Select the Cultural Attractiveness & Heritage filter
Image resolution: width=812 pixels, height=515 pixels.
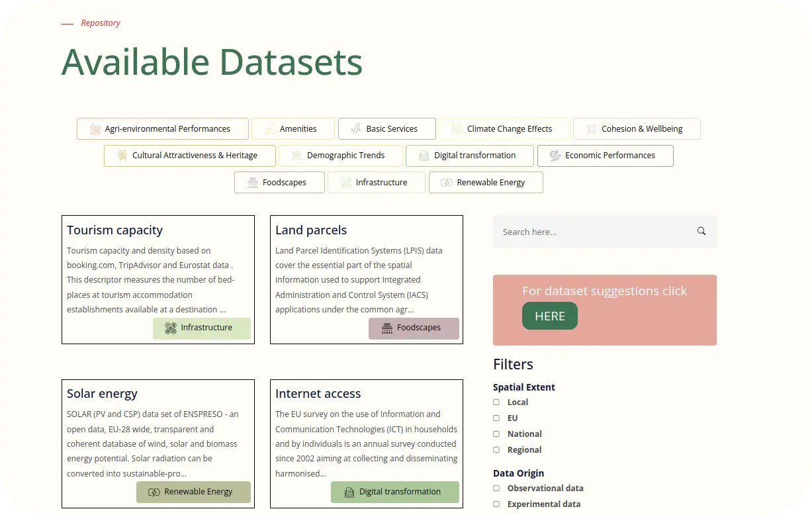pyautogui.click(x=190, y=155)
